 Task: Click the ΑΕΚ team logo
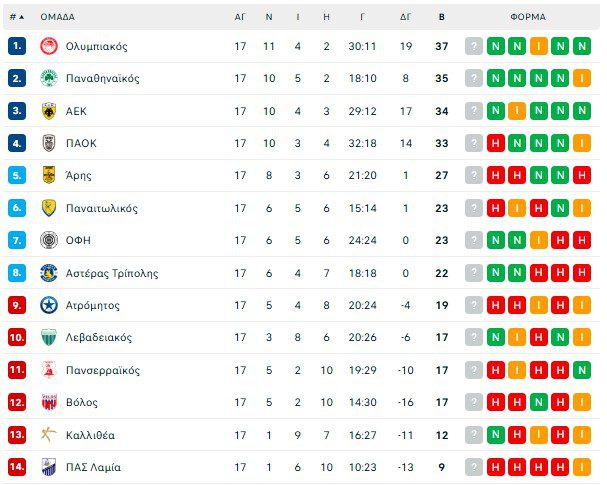tap(47, 111)
